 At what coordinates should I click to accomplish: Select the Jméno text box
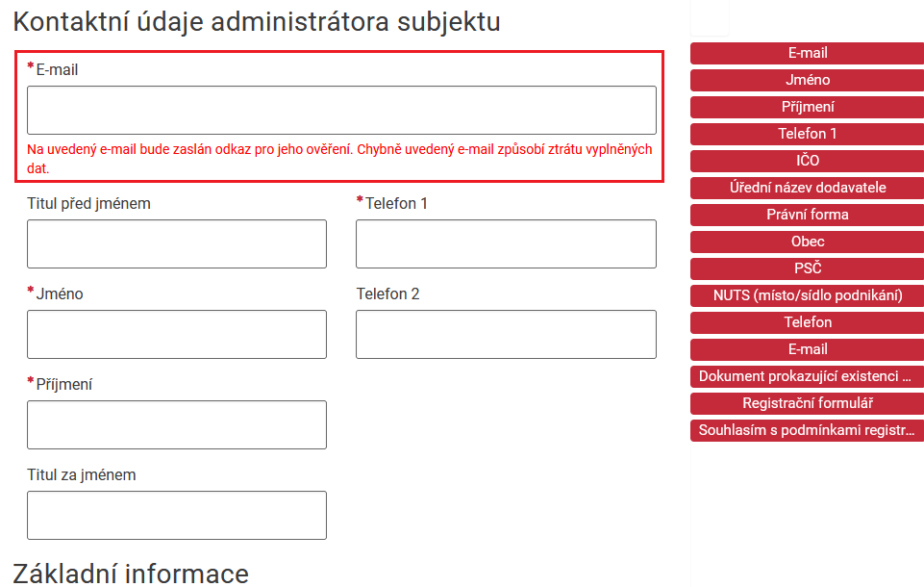pyautogui.click(x=177, y=334)
